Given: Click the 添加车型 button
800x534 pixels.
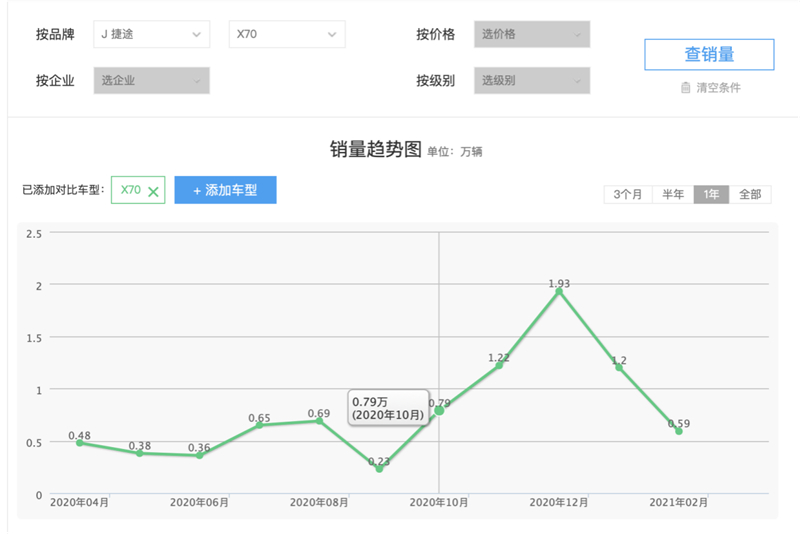Looking at the screenshot, I should pyautogui.click(x=226, y=190).
